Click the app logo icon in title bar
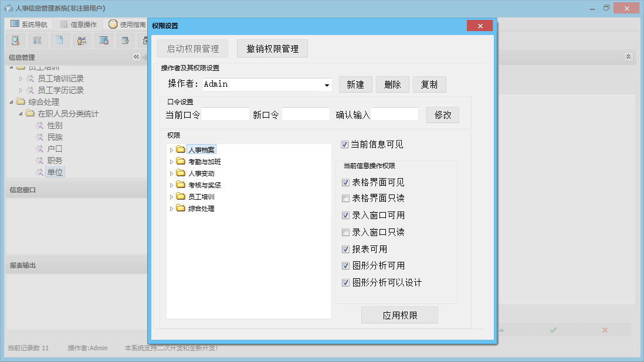 click(x=8, y=8)
